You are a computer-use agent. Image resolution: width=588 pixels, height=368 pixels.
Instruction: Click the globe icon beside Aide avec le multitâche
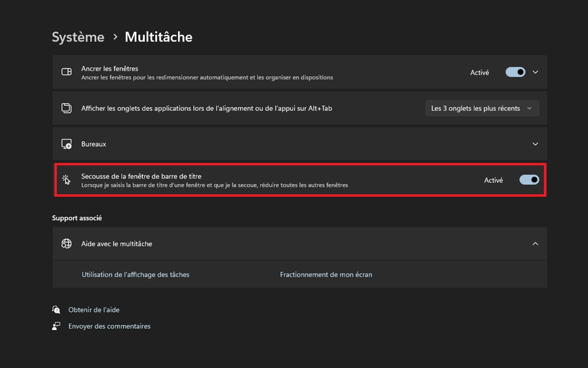(x=66, y=244)
